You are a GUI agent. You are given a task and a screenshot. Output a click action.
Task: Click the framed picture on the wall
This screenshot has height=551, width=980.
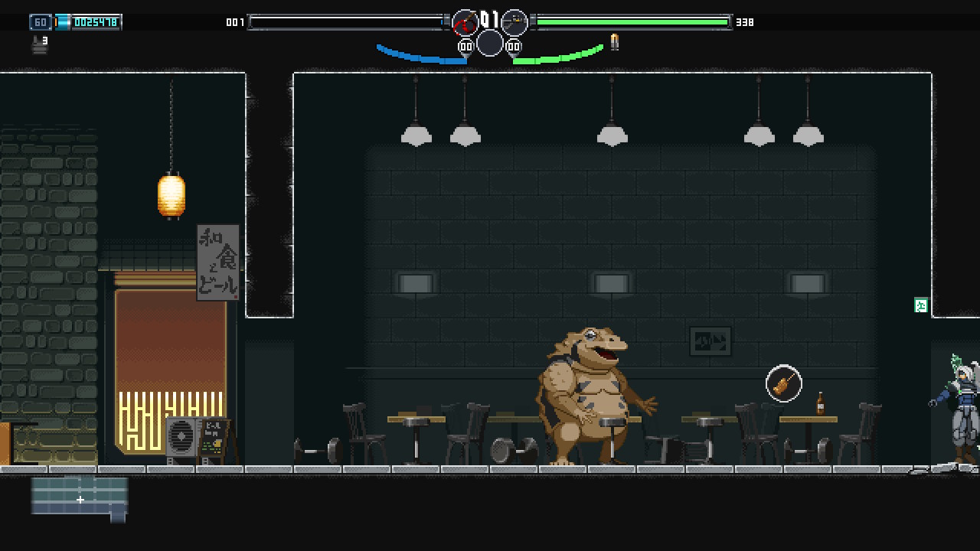tap(710, 341)
